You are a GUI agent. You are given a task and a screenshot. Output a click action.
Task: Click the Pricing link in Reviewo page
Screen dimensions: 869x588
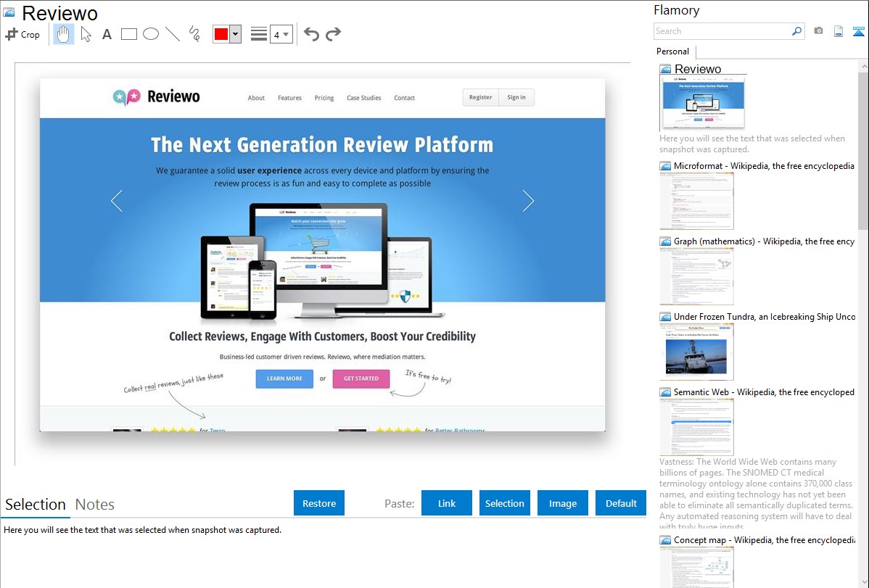coord(324,98)
